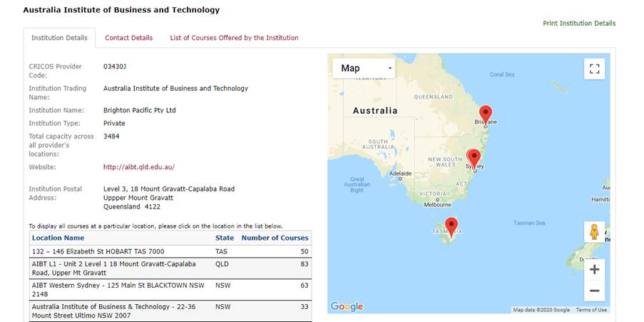Click the Adelaide label on map
Viewport: 644px width, 322px height.
[x=400, y=173]
